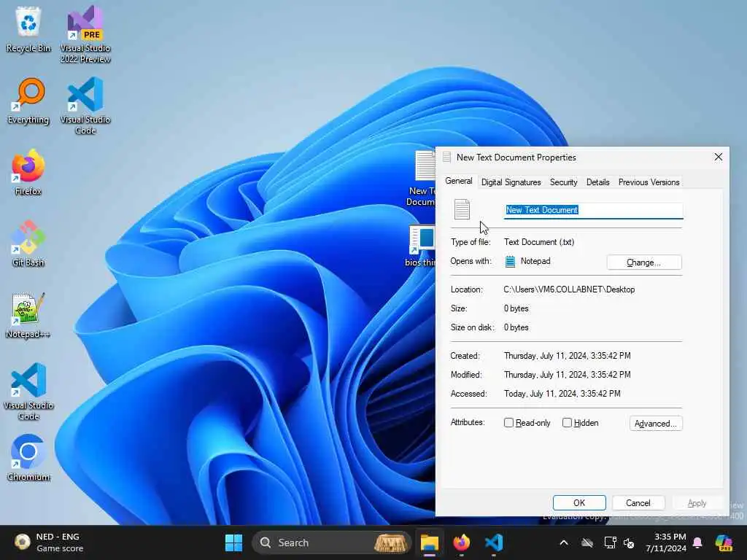The image size is (747, 560).
Task: Switch to the Digital Signatures tab
Action: click(x=511, y=182)
